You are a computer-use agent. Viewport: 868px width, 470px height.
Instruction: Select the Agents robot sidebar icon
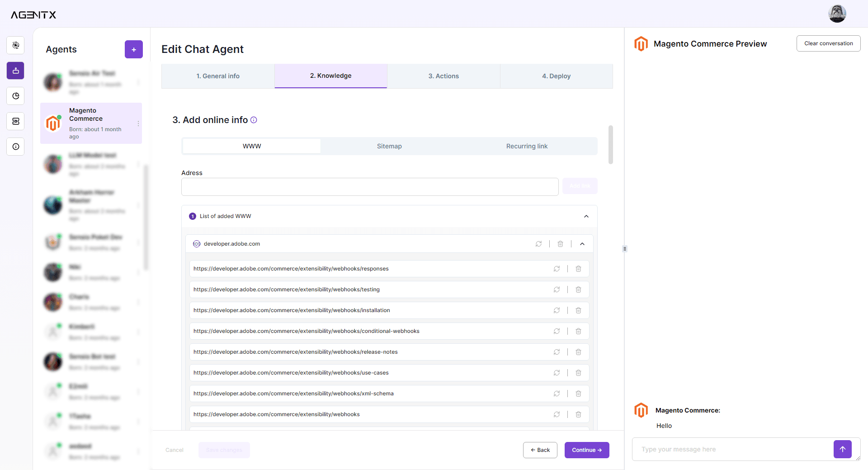pyautogui.click(x=16, y=71)
